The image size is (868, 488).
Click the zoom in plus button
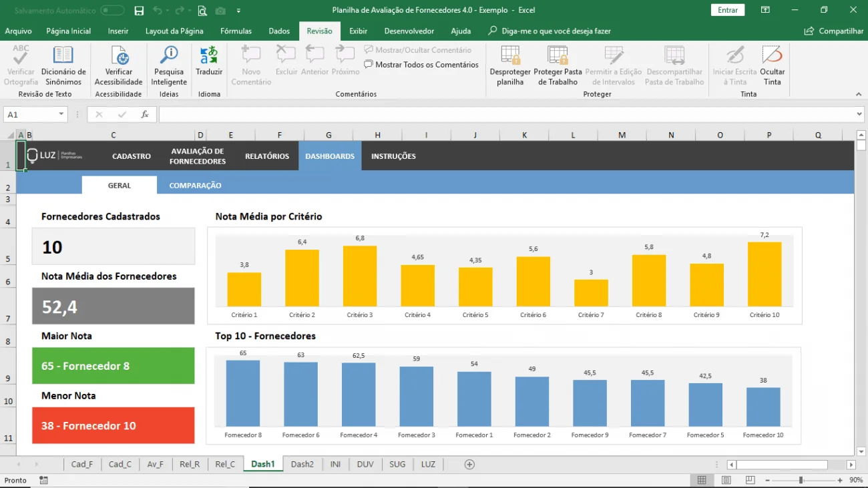[x=840, y=480]
